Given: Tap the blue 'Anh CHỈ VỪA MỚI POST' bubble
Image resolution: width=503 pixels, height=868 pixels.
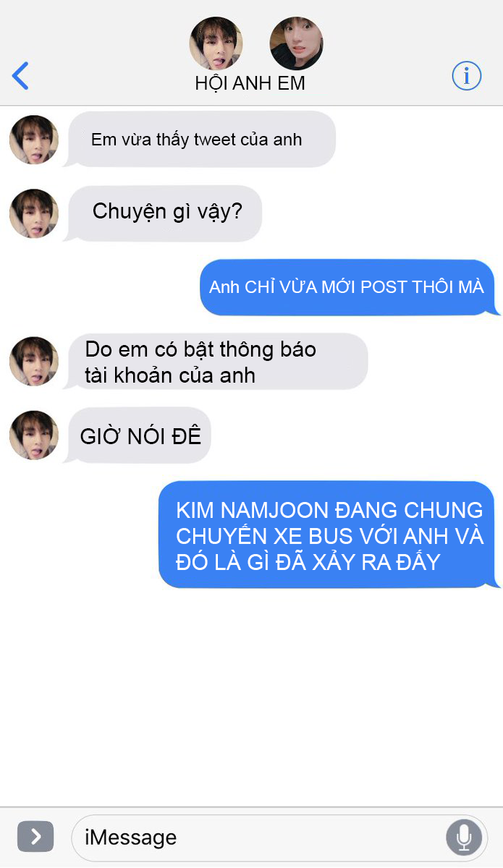Looking at the screenshot, I should point(350,287).
